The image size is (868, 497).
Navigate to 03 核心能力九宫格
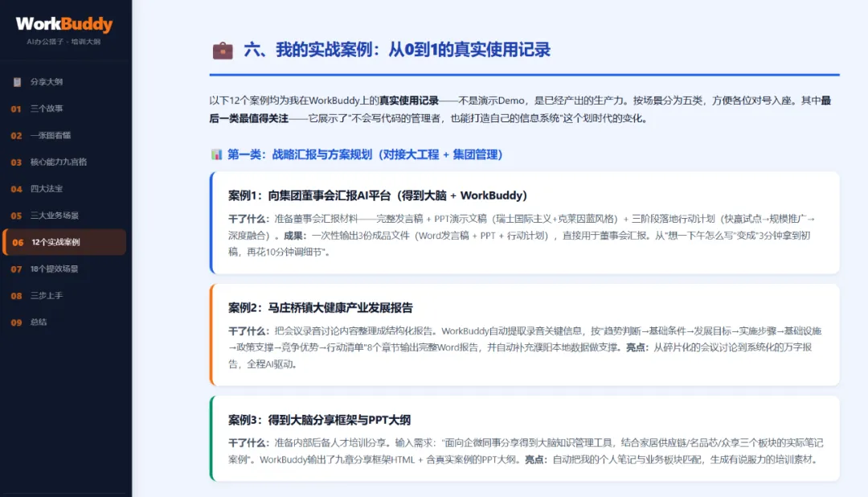(65, 162)
